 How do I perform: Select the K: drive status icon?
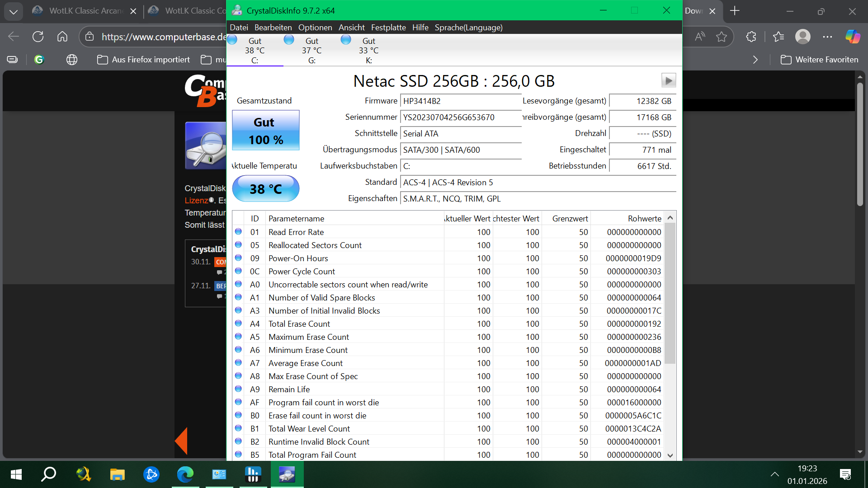coord(346,40)
